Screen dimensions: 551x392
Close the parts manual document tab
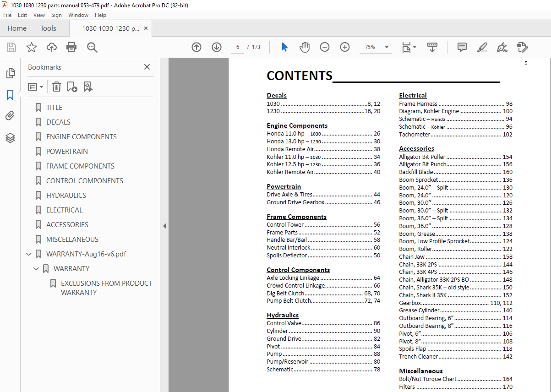(146, 28)
